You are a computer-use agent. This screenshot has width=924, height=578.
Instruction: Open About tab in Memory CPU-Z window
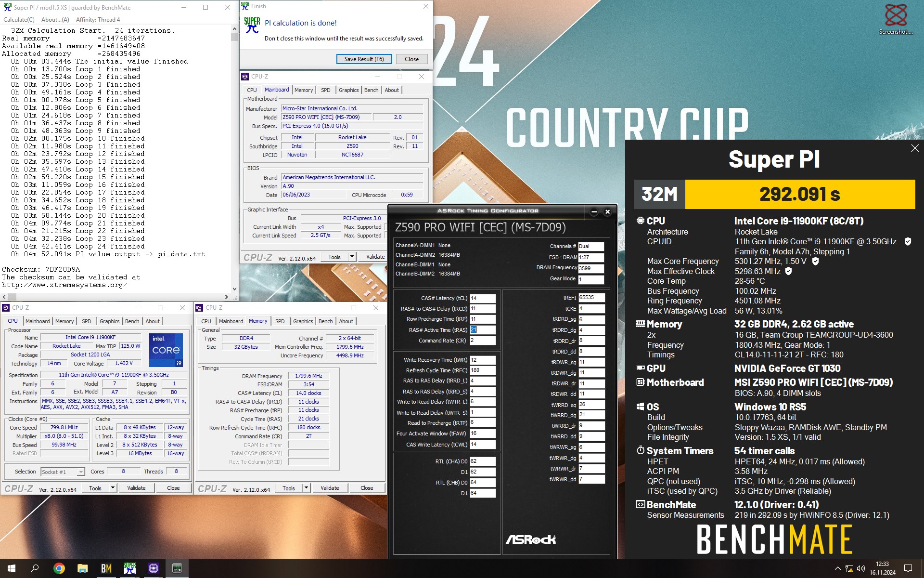pos(346,321)
